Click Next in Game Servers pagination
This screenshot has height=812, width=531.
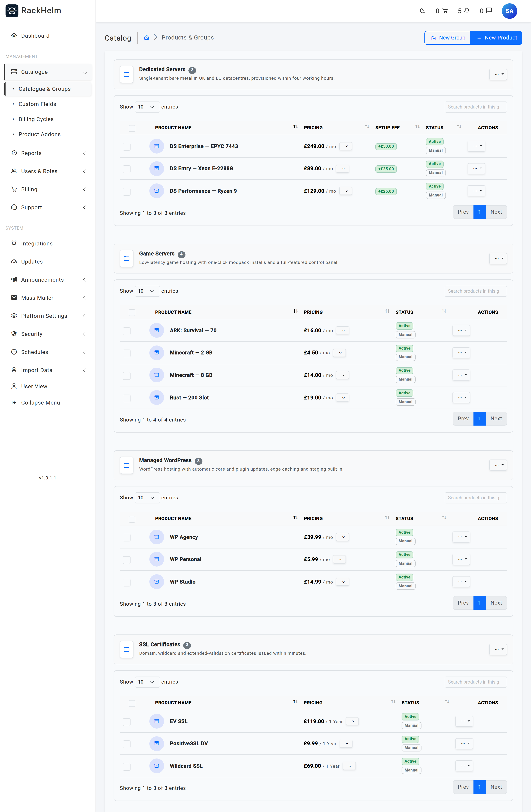pos(496,419)
